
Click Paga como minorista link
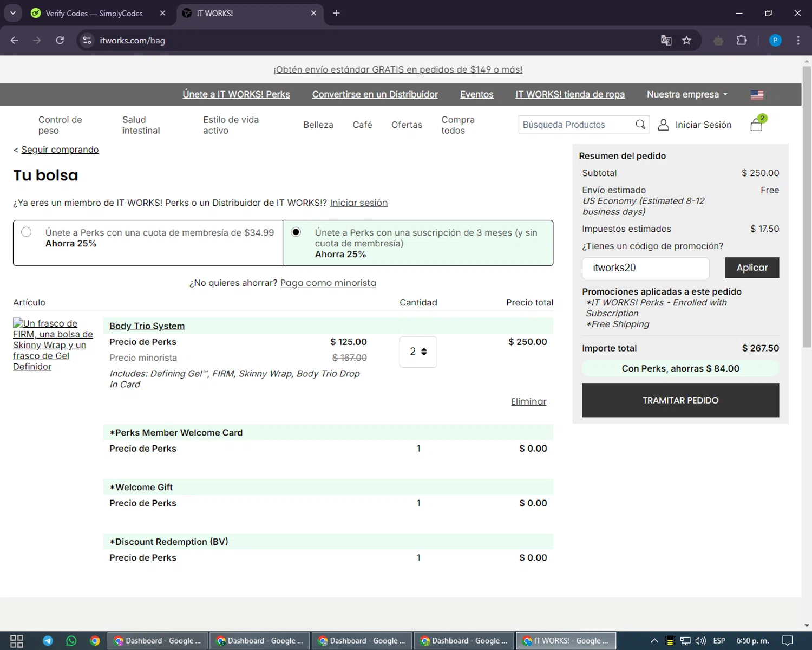[328, 283]
